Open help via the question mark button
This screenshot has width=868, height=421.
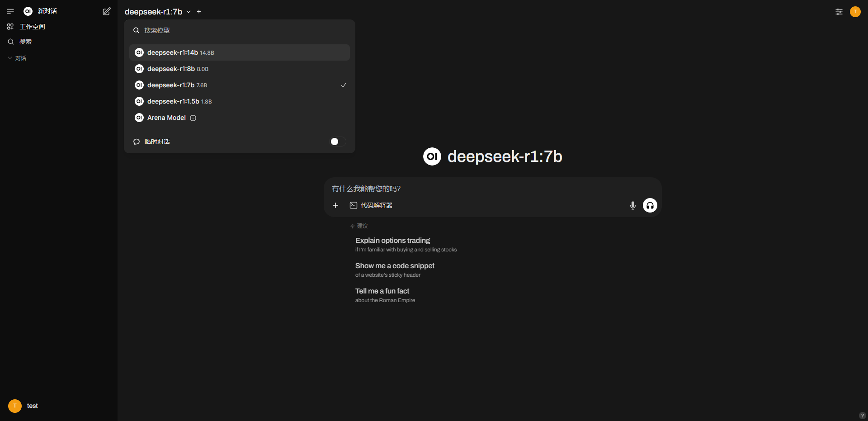point(862,416)
